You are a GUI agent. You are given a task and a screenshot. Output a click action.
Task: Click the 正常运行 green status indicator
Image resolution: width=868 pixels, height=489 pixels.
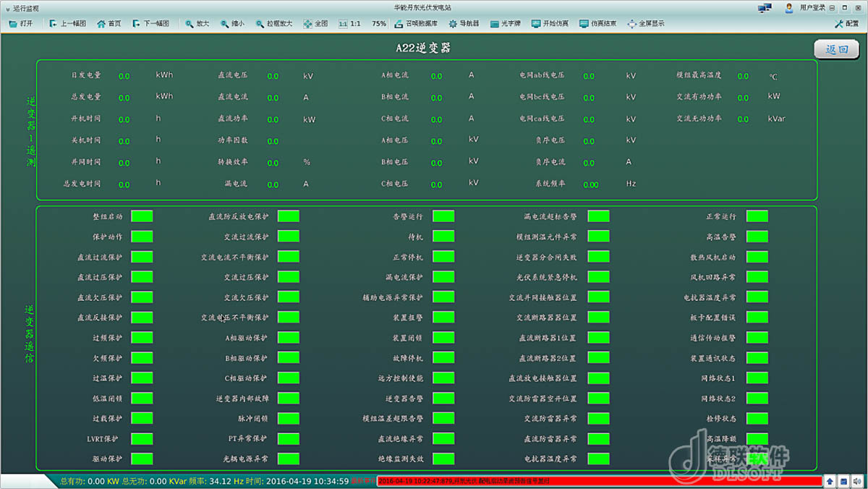tap(757, 216)
